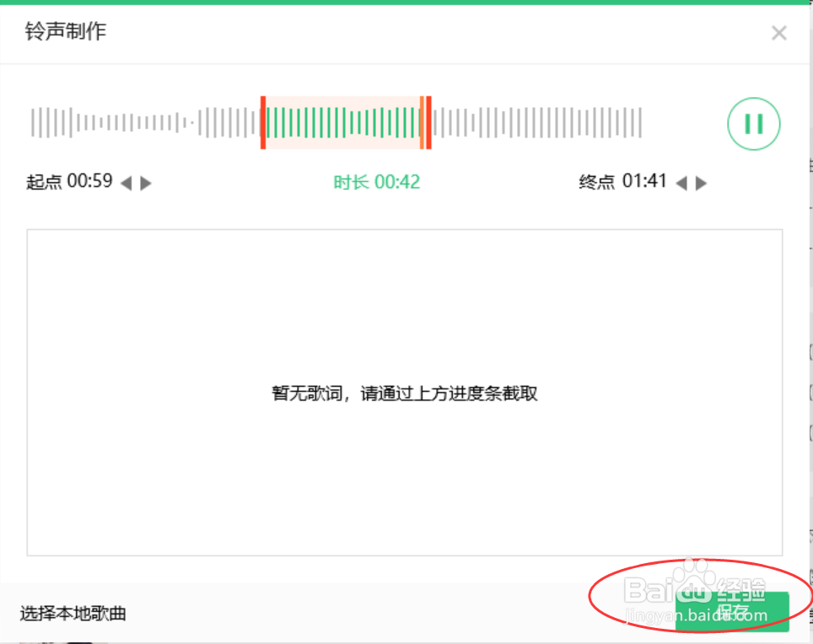Close the 铃声制作 dialog
The width and height of the screenshot is (813, 644).
tap(778, 33)
